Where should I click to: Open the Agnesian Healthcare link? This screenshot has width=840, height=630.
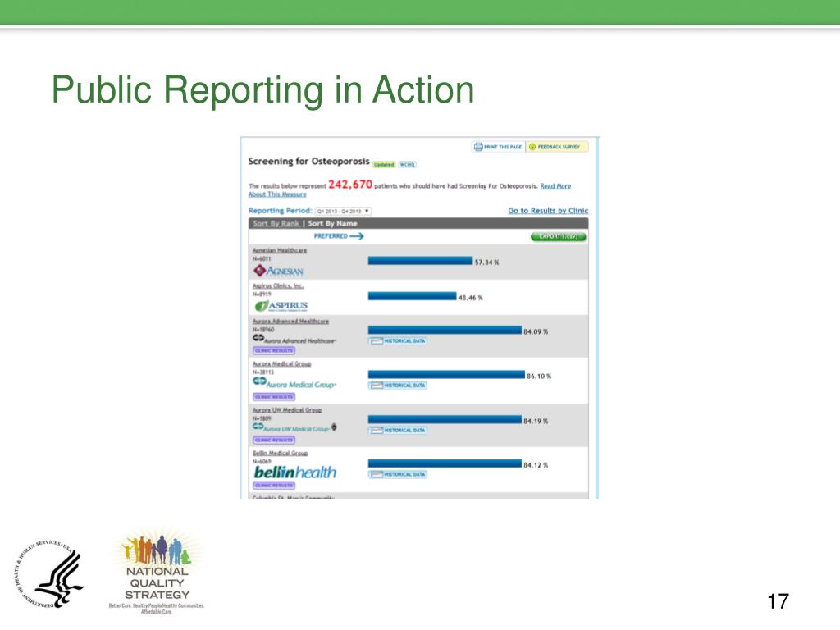(x=280, y=250)
